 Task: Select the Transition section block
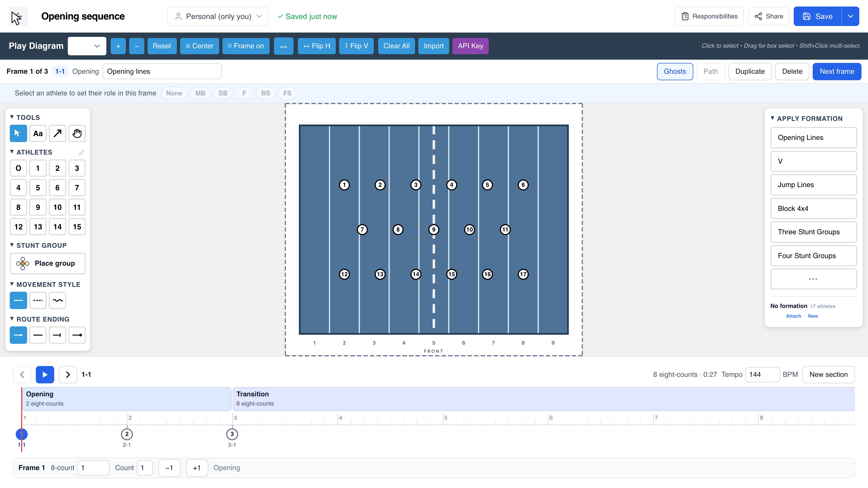click(x=544, y=399)
